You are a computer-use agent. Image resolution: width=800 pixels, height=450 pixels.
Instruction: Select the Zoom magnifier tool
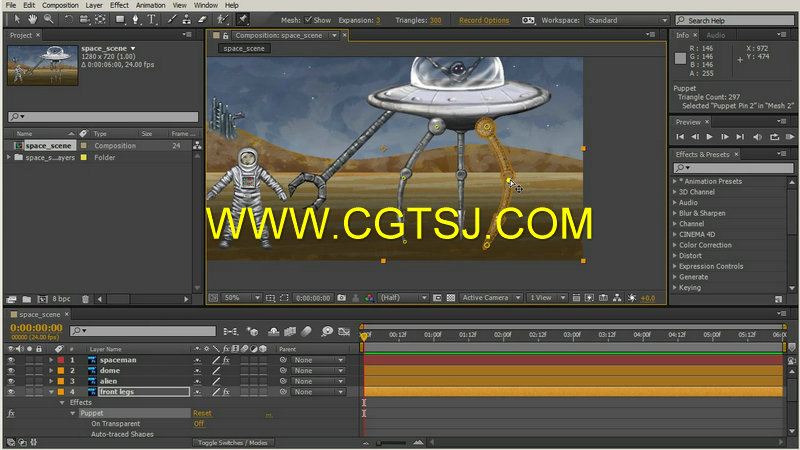tap(48, 19)
